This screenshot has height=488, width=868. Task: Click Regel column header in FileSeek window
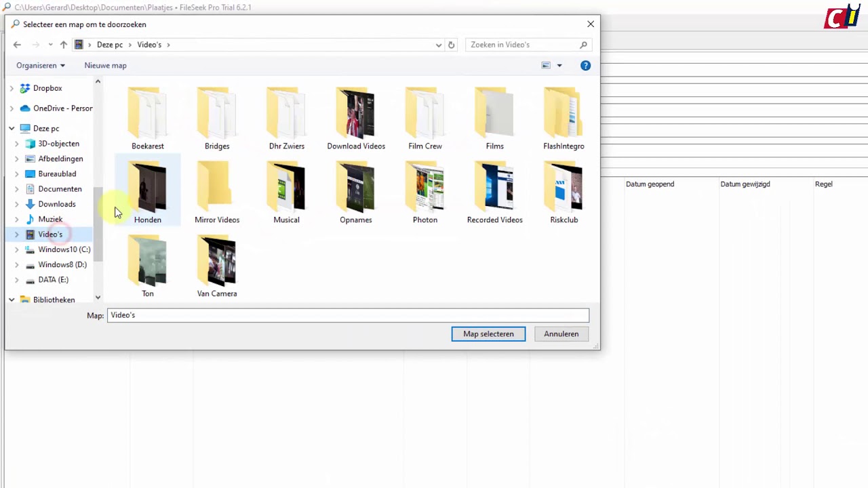tap(823, 184)
